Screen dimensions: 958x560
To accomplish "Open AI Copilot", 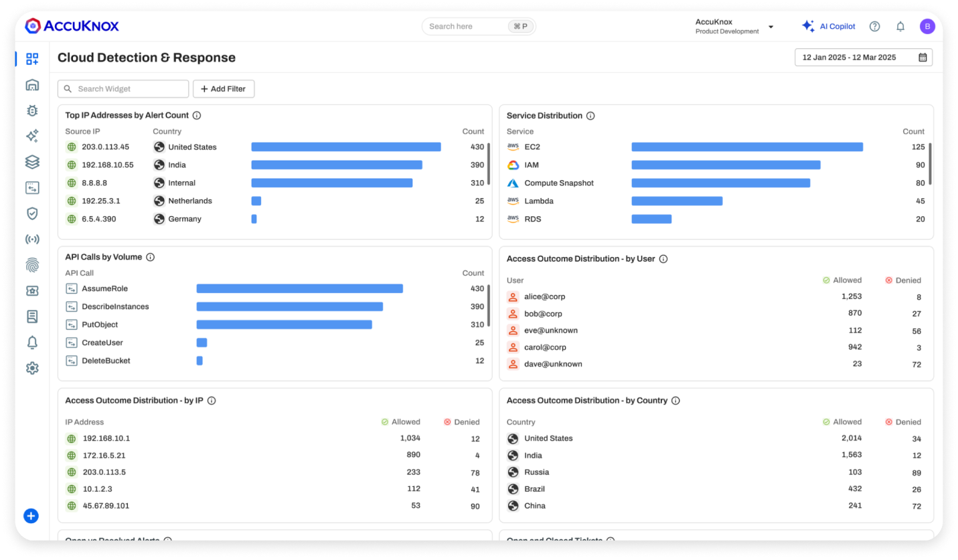I will click(x=829, y=27).
